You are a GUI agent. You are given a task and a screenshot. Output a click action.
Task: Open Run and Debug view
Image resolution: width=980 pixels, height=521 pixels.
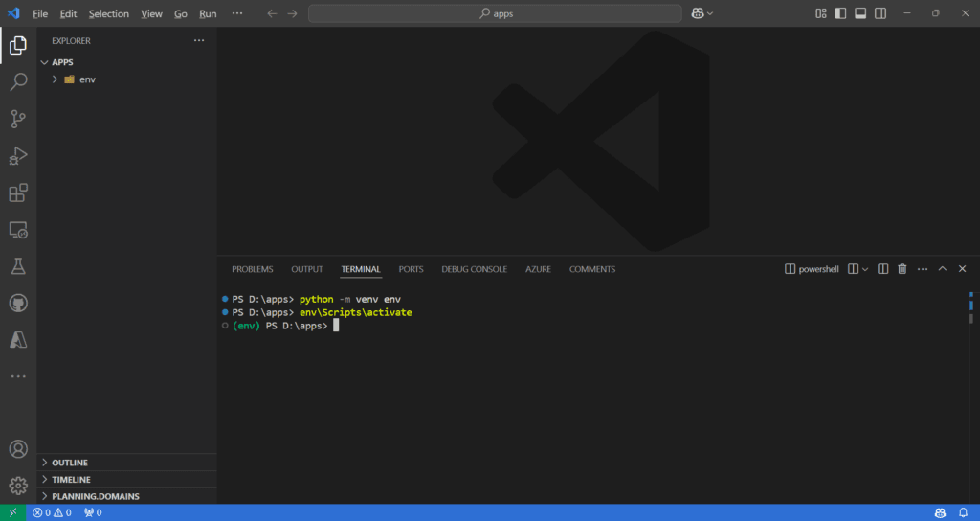pos(18,156)
